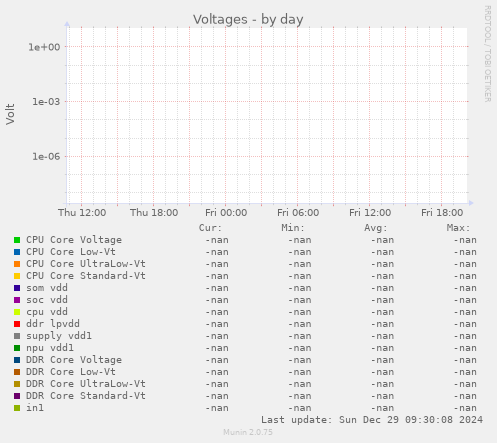Click the 'Thu 12:00' time axis label
Image resolution: width=497 pixels, height=443 pixels.
point(82,213)
